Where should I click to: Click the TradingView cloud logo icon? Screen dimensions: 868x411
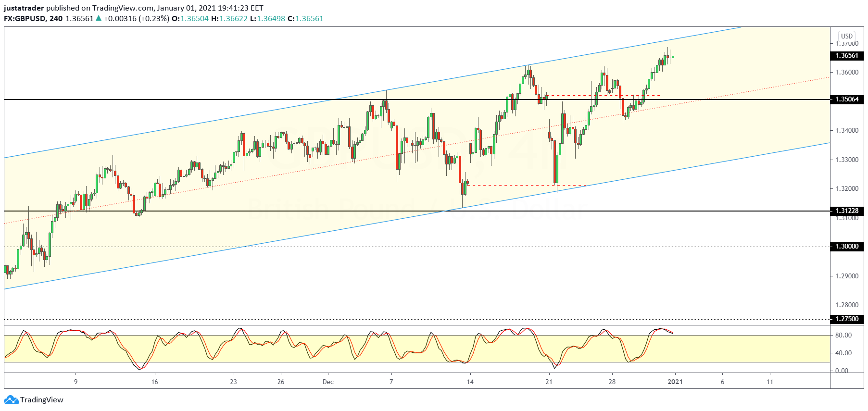click(x=12, y=400)
